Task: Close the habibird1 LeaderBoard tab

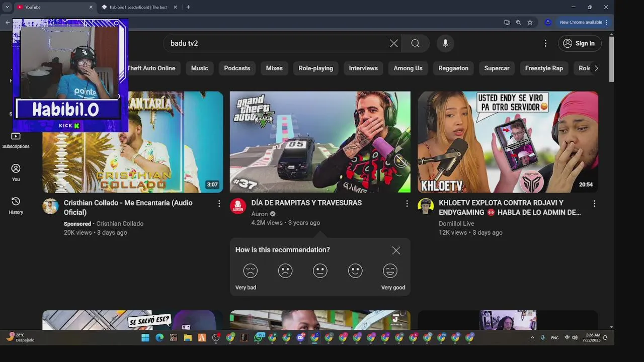Action: coord(176,7)
